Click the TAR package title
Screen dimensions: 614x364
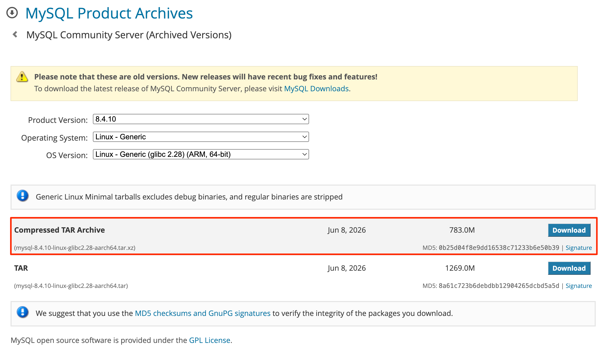click(x=21, y=268)
